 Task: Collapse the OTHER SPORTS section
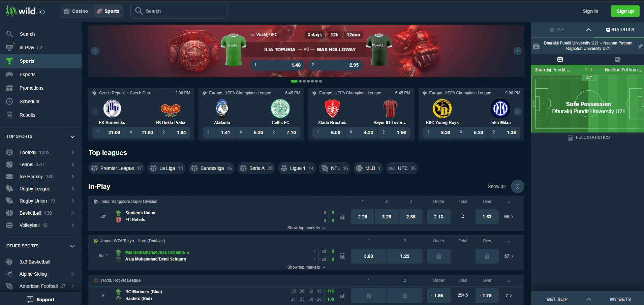(x=72, y=246)
